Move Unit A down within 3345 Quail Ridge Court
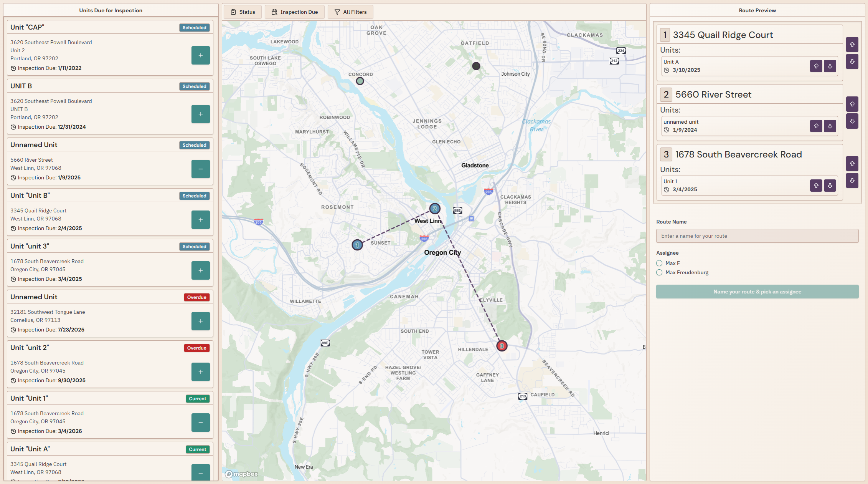Screen dimensions: 868x484 tap(830, 66)
